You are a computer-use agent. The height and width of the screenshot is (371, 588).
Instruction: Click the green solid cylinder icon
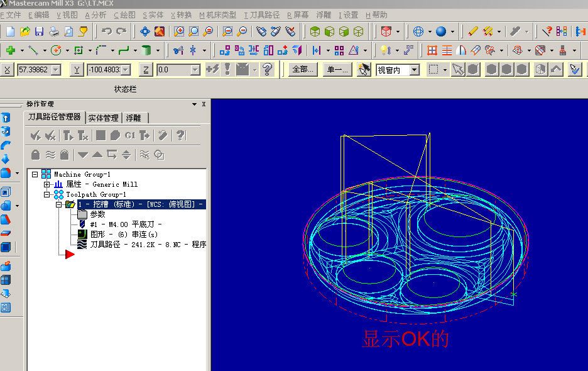[146, 50]
